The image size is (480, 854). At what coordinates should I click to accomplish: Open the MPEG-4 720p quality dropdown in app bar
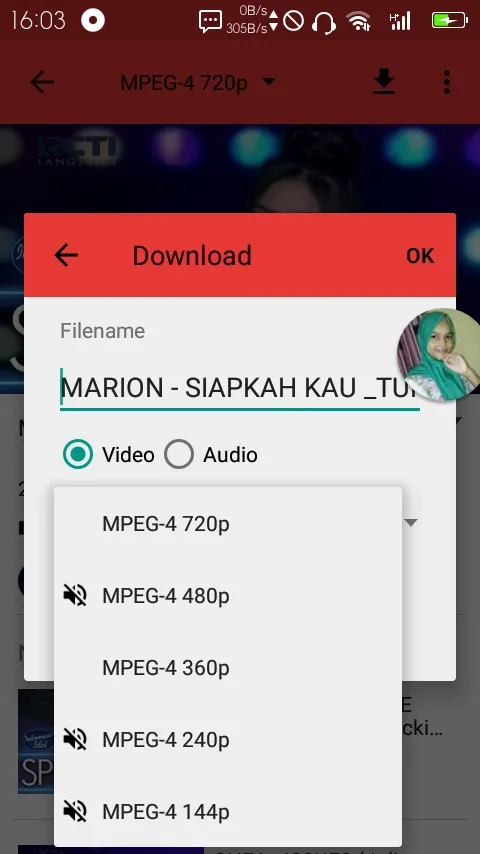(x=198, y=83)
